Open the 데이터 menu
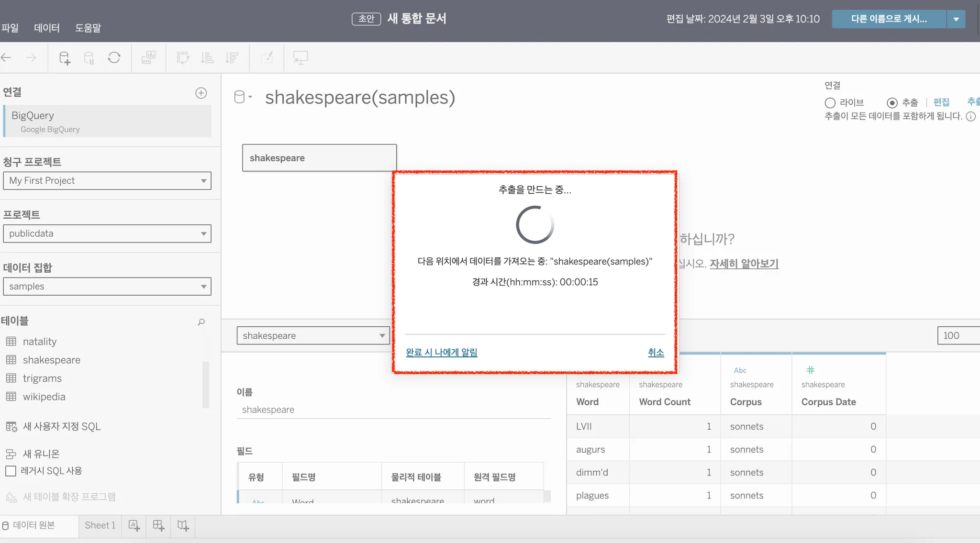Screen dimensions: 980x543 [47, 28]
